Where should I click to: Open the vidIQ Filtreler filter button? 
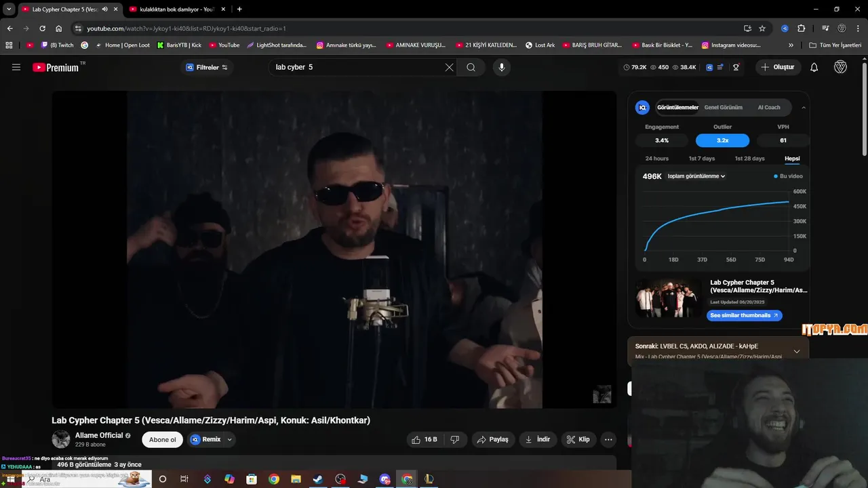point(207,67)
